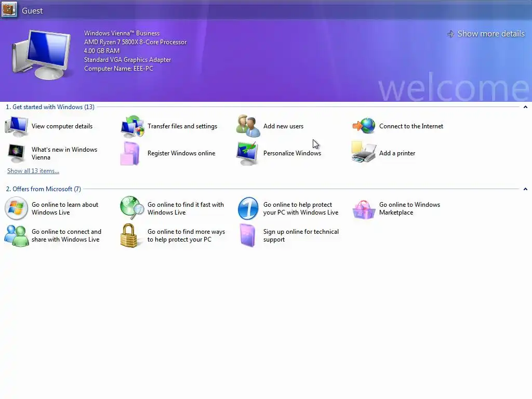Image resolution: width=532 pixels, height=399 pixels.
Task: Click the Connect to the Internet globe icon
Action: coord(364,126)
